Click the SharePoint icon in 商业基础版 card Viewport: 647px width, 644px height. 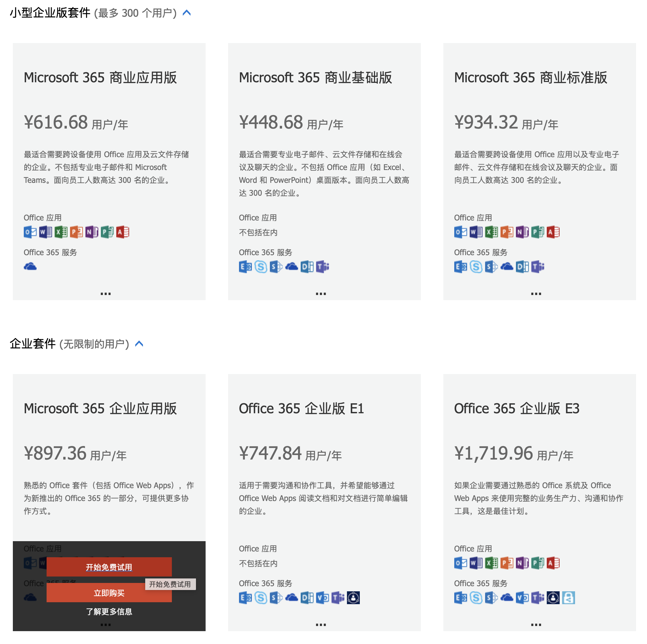[x=276, y=267]
